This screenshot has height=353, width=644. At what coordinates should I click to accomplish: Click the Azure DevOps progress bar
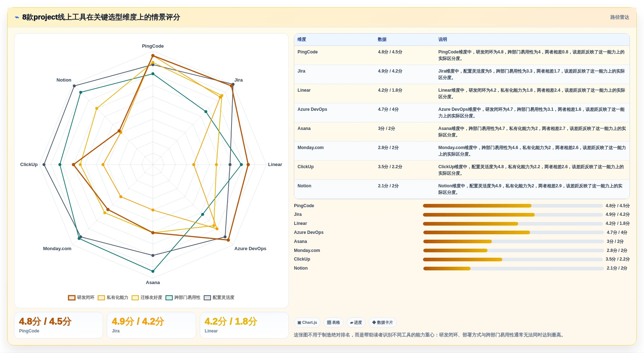[513, 232]
